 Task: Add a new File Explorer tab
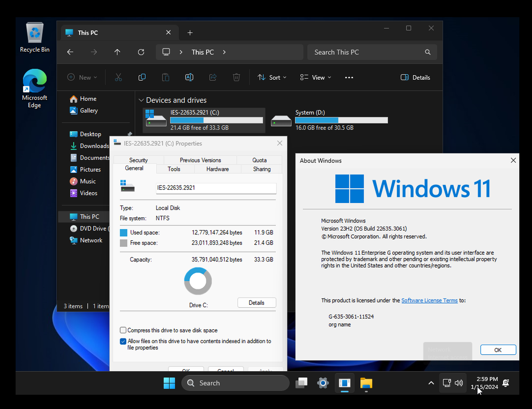pyautogui.click(x=190, y=33)
